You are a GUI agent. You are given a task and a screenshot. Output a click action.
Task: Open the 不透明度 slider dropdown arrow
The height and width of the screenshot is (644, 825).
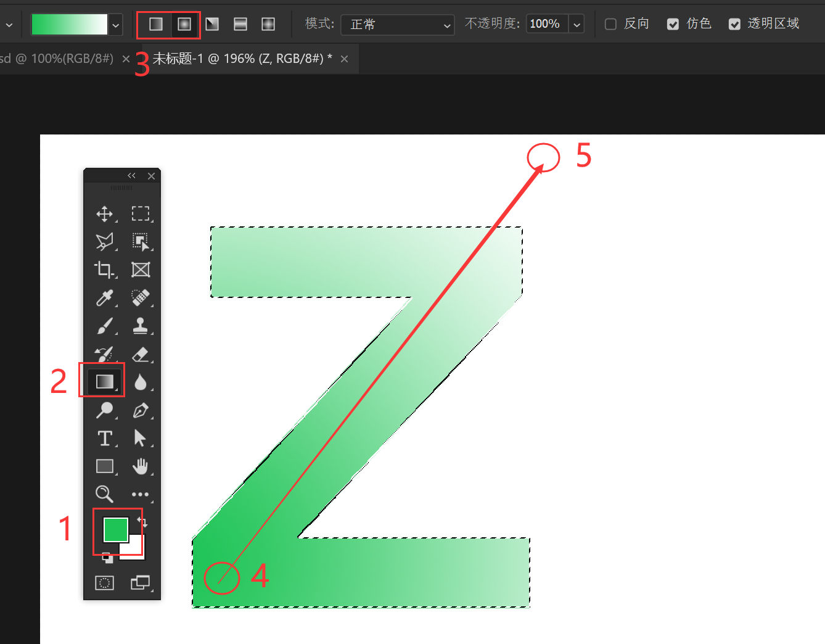click(x=577, y=25)
